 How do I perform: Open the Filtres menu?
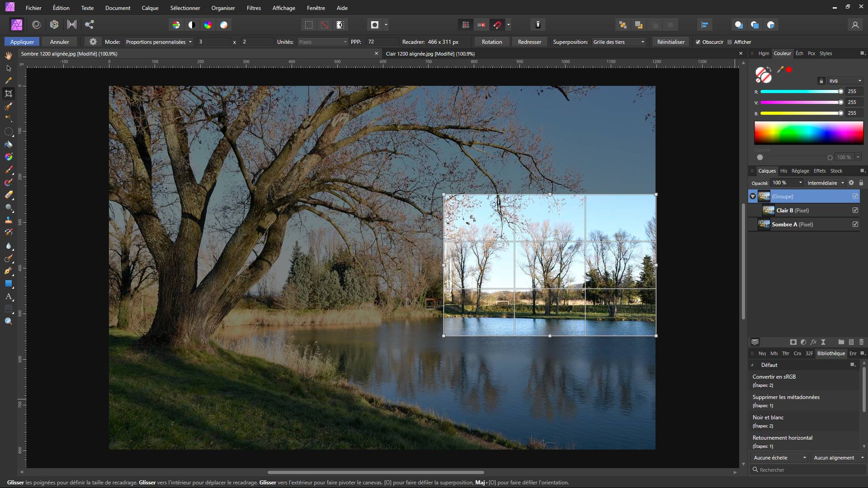click(254, 8)
